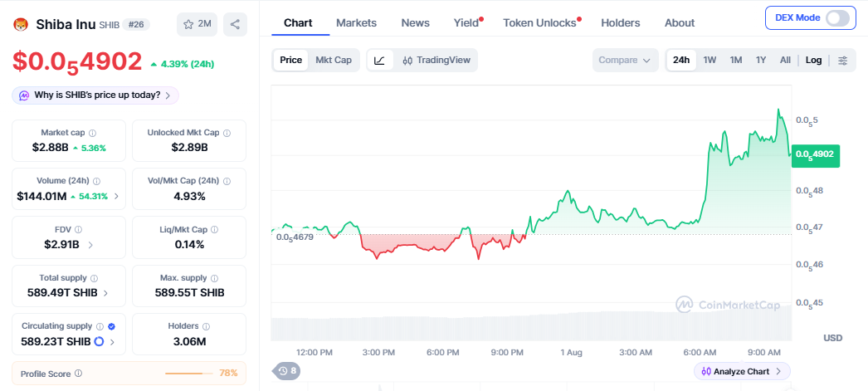
Task: Select the 1Y time range
Action: [x=761, y=60]
